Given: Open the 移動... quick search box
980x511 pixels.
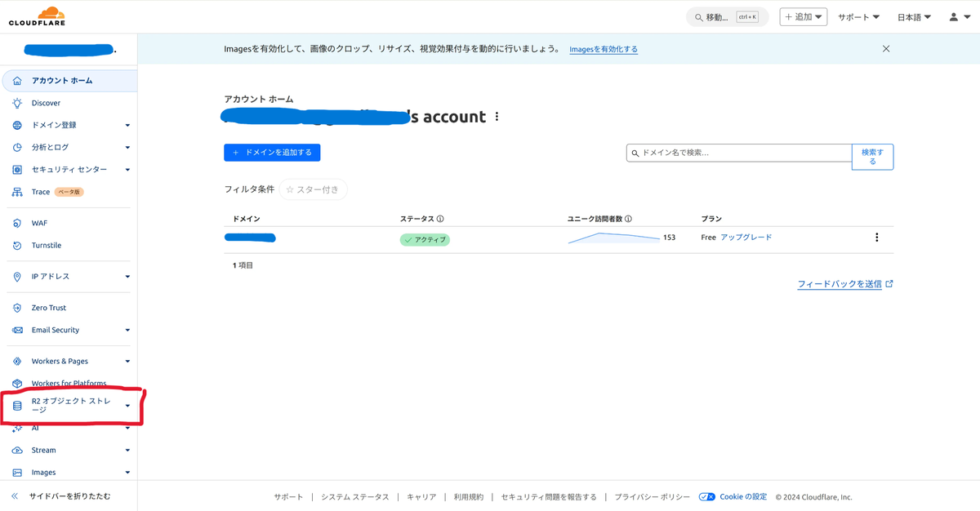Looking at the screenshot, I should tap(727, 17).
